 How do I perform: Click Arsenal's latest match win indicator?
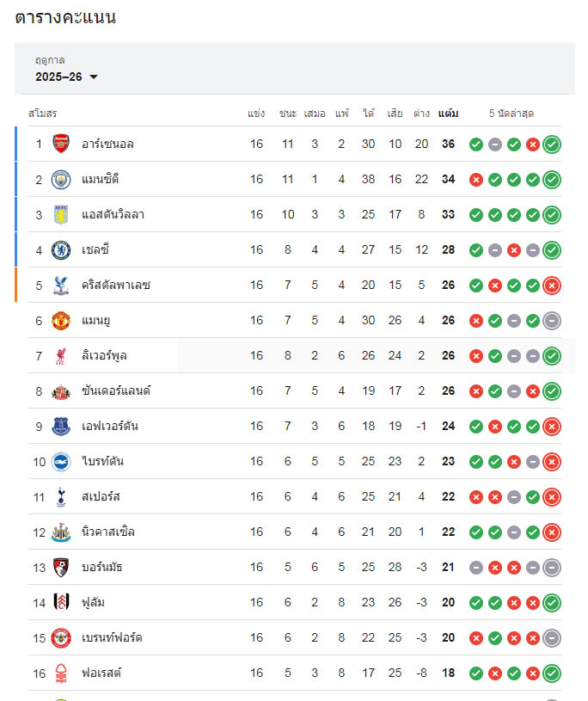click(x=552, y=144)
